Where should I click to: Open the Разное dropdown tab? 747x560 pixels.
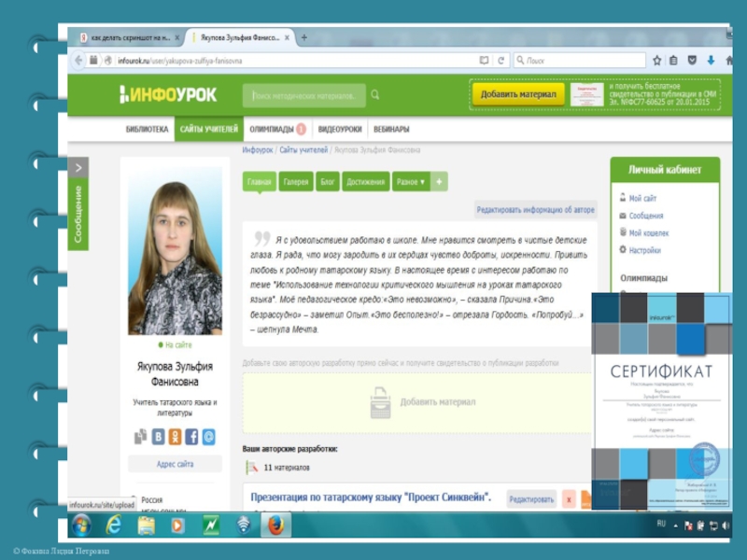point(411,182)
